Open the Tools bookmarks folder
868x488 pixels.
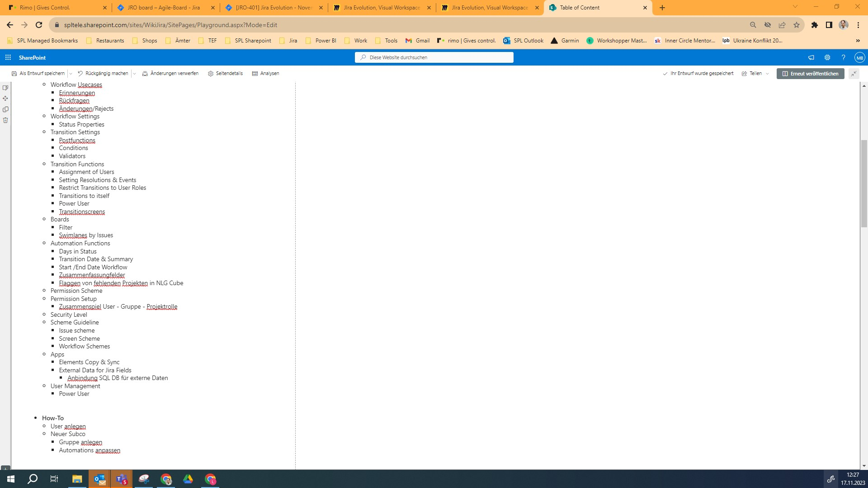387,41
